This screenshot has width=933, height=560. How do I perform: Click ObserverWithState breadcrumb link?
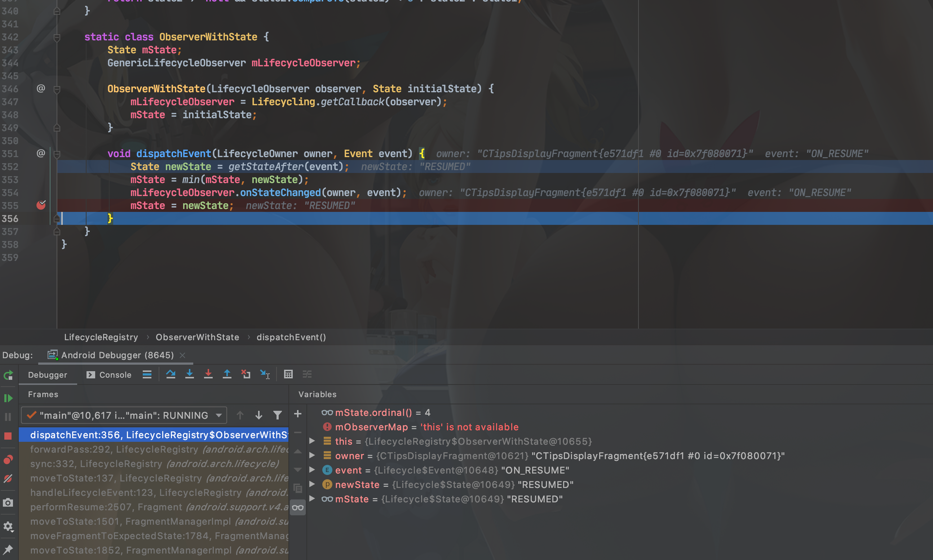click(198, 337)
